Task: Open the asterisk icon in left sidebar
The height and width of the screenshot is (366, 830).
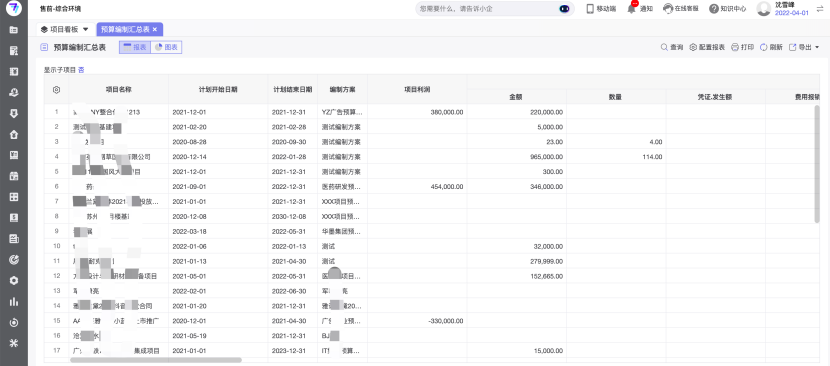Action: tap(14, 343)
